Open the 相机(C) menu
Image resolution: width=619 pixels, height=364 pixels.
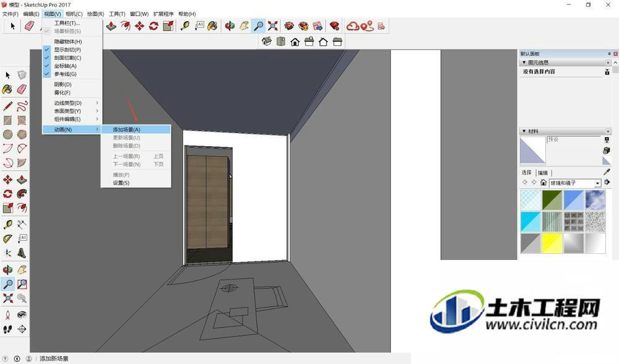[74, 14]
